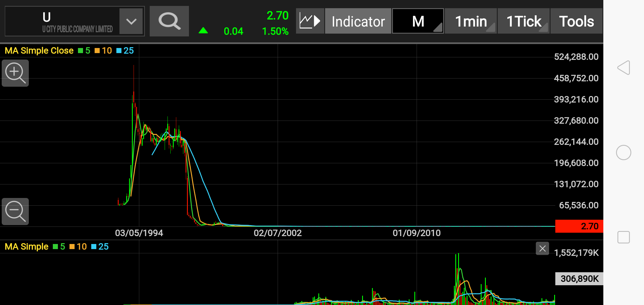644x305 pixels.
Task: Click the 458,752.00 price axis label
Action: (x=576, y=78)
